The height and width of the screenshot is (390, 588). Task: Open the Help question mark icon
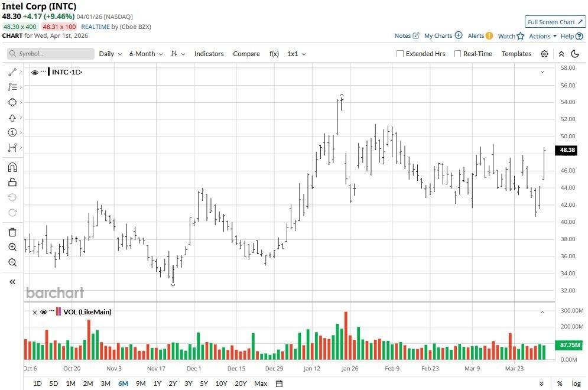tap(579, 37)
